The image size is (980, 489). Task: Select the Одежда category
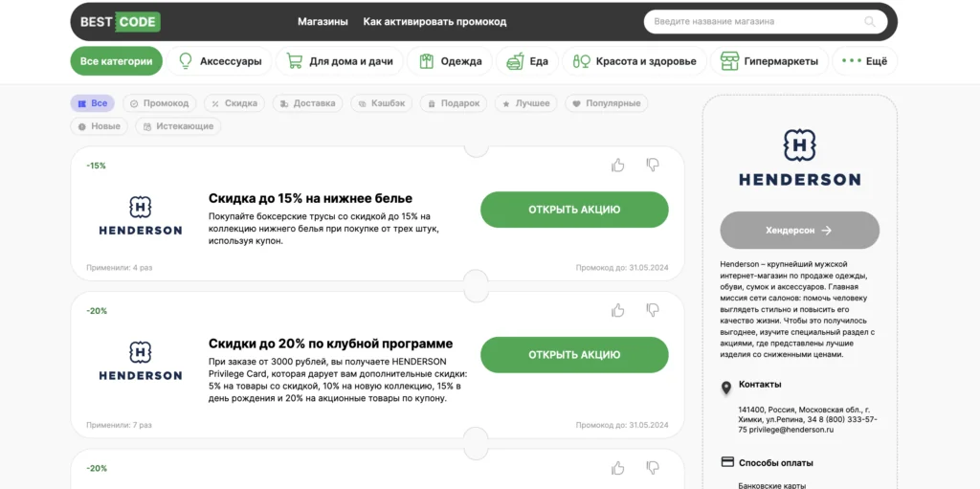[450, 61]
